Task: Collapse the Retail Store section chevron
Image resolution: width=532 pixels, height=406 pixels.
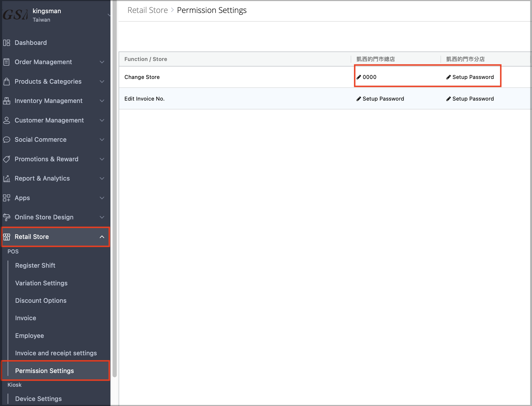Action: pos(102,237)
